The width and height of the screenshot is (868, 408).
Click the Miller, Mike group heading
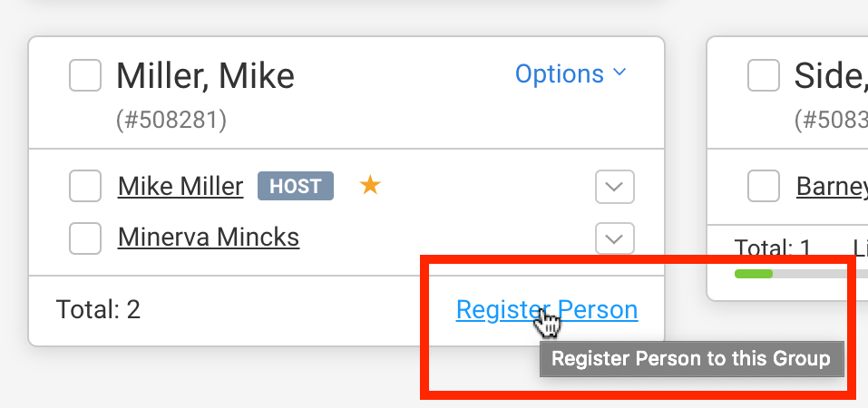coord(205,76)
